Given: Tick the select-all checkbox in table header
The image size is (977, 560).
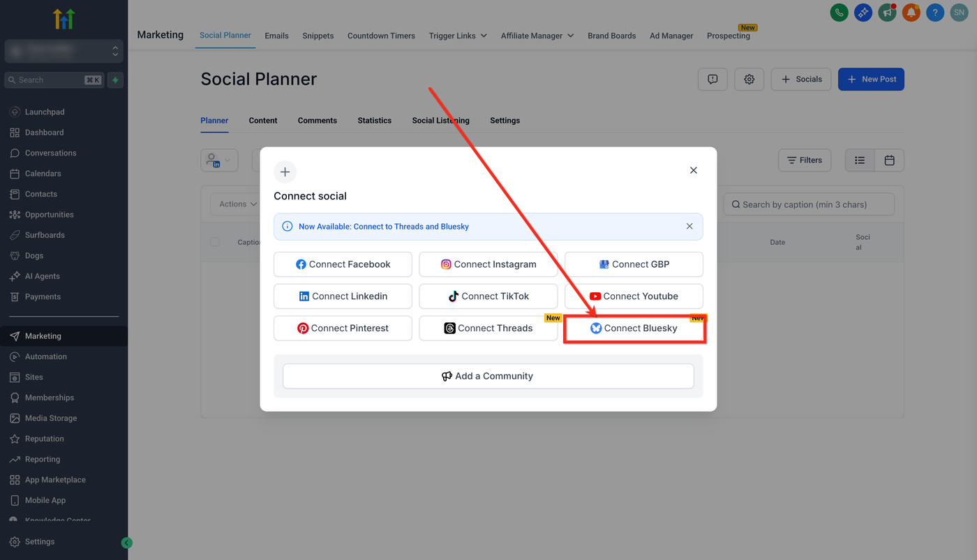Looking at the screenshot, I should pyautogui.click(x=215, y=242).
